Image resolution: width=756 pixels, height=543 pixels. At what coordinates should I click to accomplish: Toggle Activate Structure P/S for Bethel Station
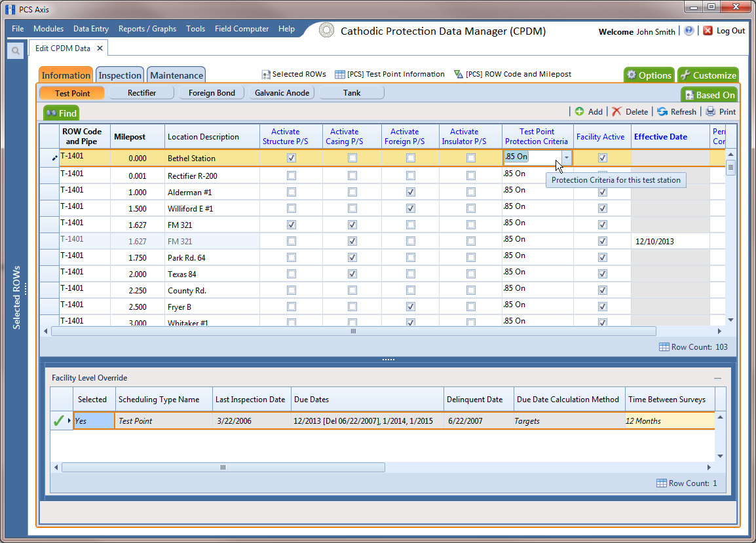(x=292, y=158)
